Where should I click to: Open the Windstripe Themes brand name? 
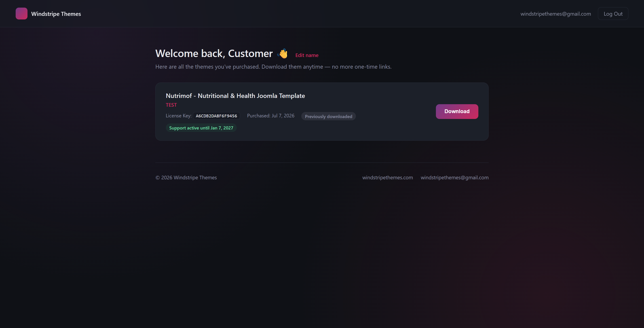coord(56,14)
